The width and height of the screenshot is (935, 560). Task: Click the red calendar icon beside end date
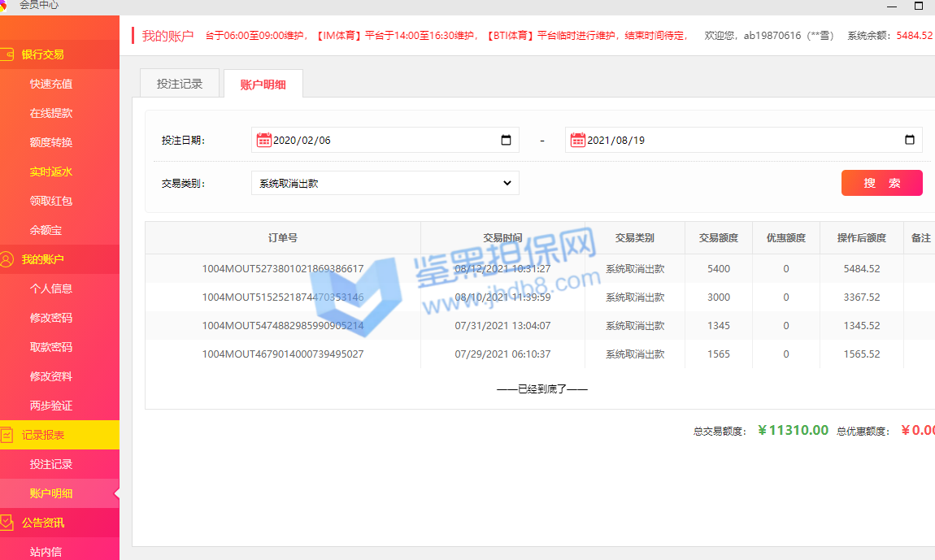(x=577, y=140)
